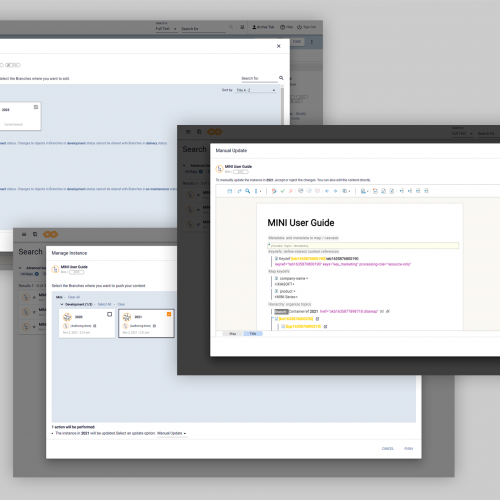Click Containerref 2021 row in editor
Image resolution: width=500 pixels, height=500 pixels.
tap(332, 311)
